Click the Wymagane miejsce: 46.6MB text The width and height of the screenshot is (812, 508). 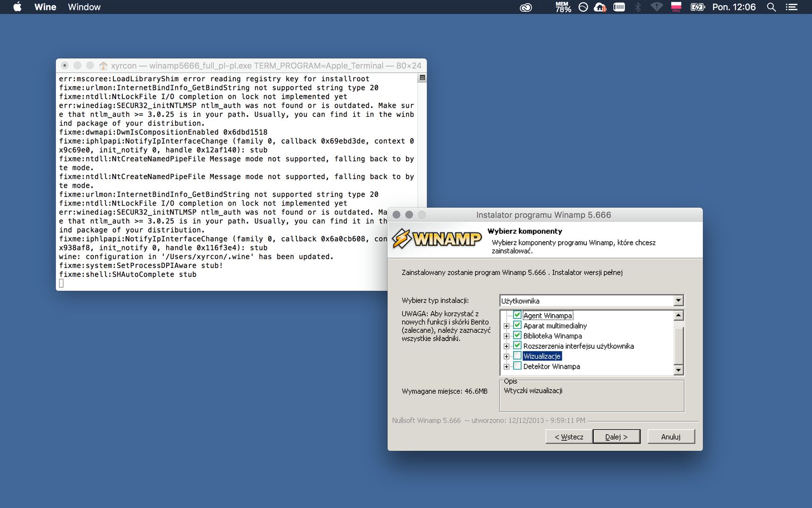[x=444, y=391]
